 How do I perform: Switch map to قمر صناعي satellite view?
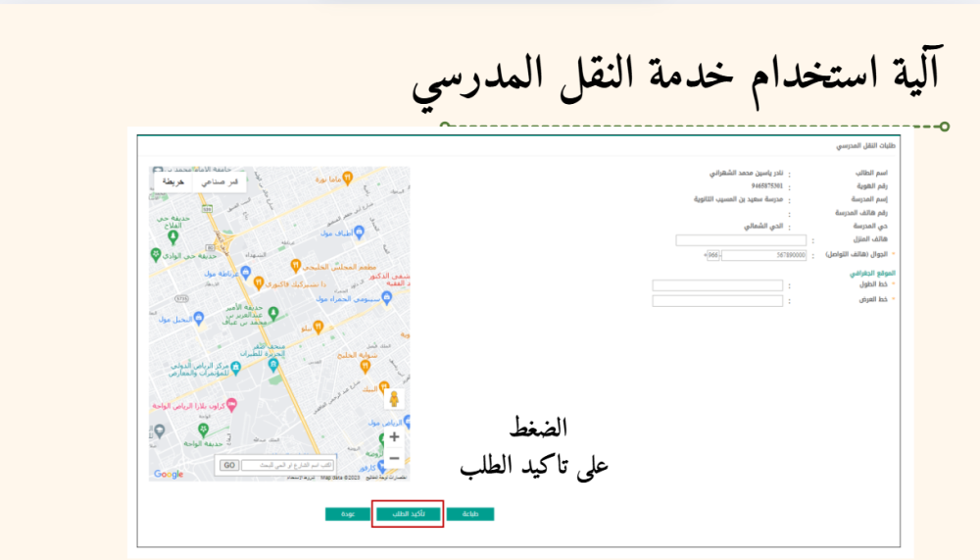coord(220,182)
